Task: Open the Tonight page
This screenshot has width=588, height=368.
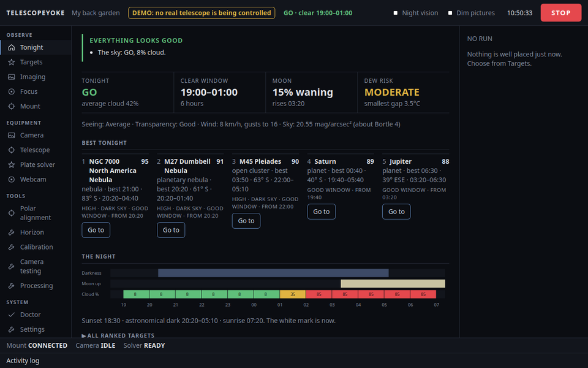Action: click(x=36, y=47)
